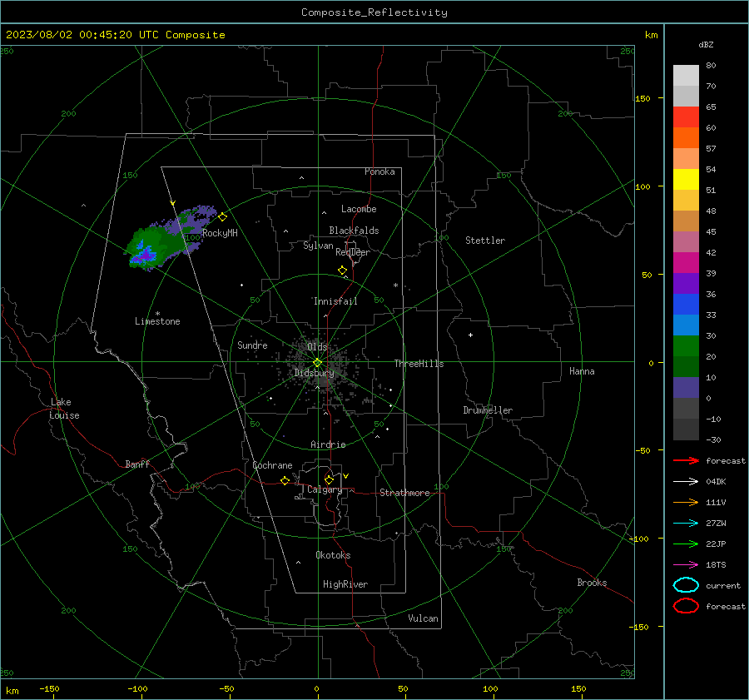The height and width of the screenshot is (700, 749).
Task: Click the '-30' value at the dBZ scale bottom
Action: 713,439
